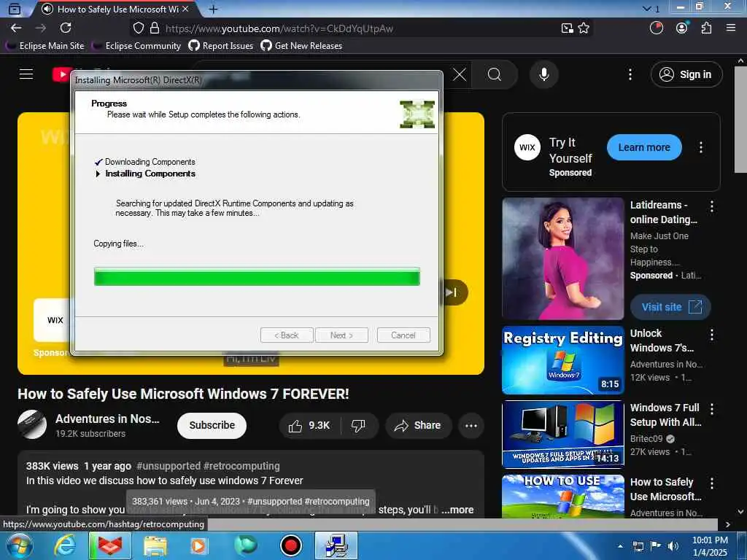The width and height of the screenshot is (747, 560).
Task: Open the Windows Start menu
Action: (19, 545)
